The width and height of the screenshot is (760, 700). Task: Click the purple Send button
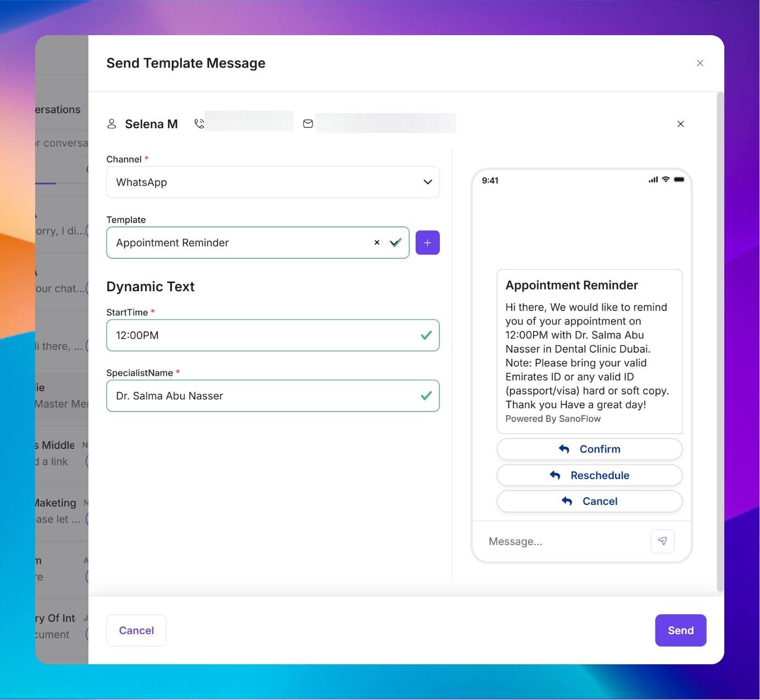680,630
